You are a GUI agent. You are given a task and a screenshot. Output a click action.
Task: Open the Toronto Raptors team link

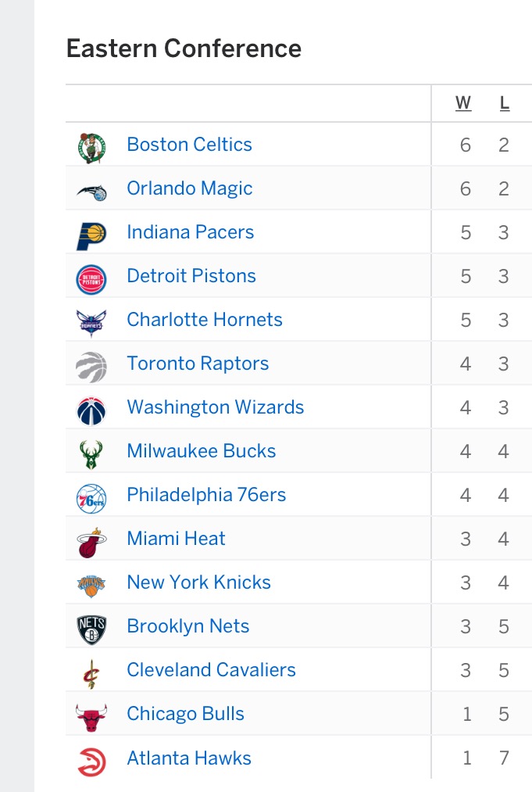pyautogui.click(x=198, y=364)
